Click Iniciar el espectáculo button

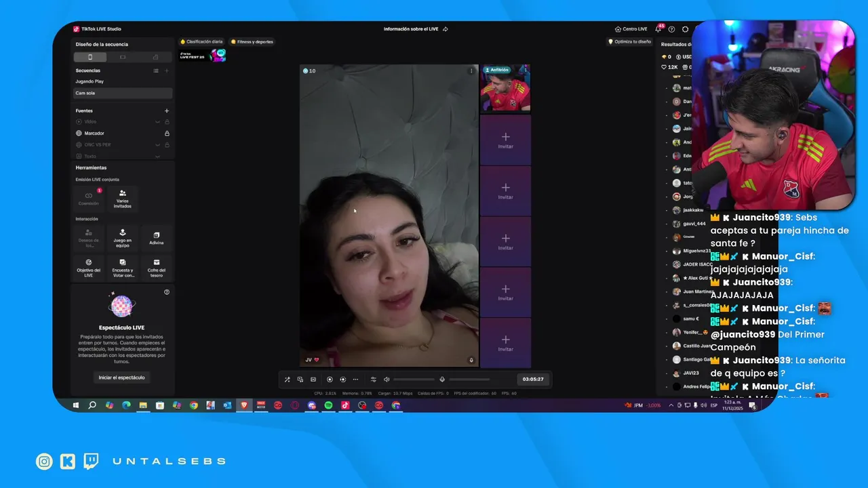[x=121, y=378]
